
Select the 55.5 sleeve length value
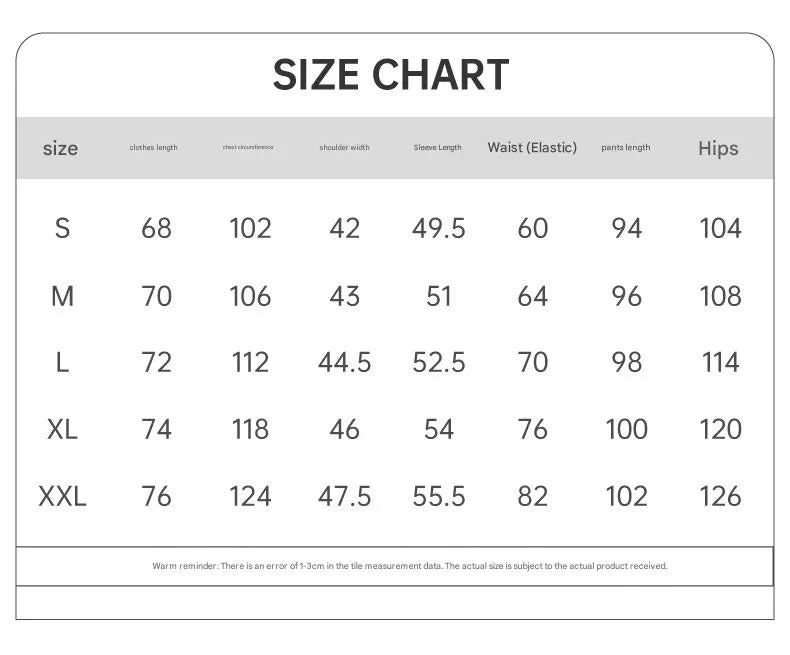click(x=438, y=496)
